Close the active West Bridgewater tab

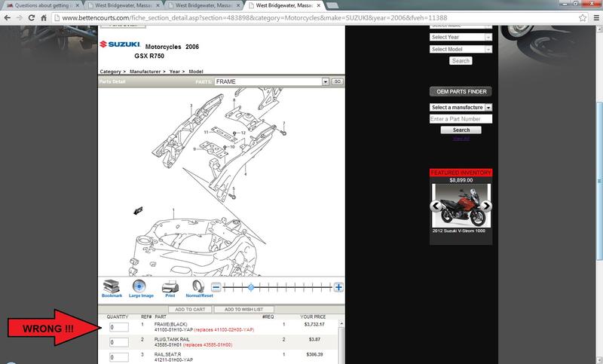point(318,6)
